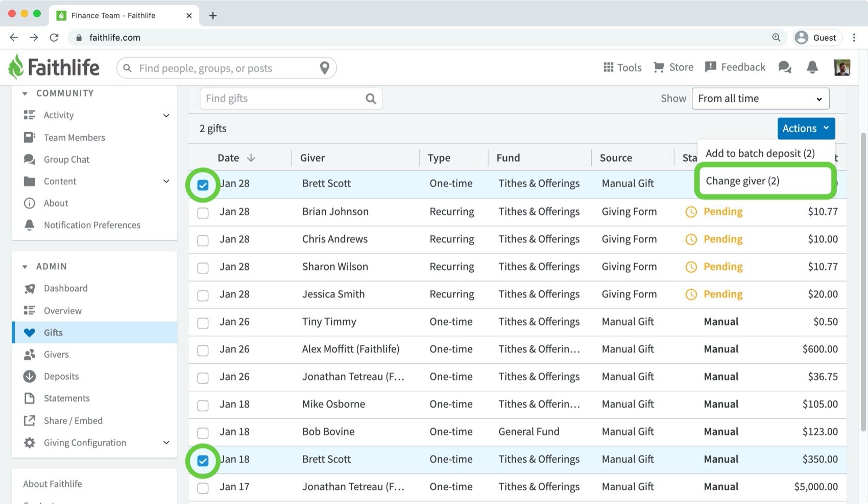Check the Sharon Wilson gift checkbox
868x504 pixels.
[203, 267]
